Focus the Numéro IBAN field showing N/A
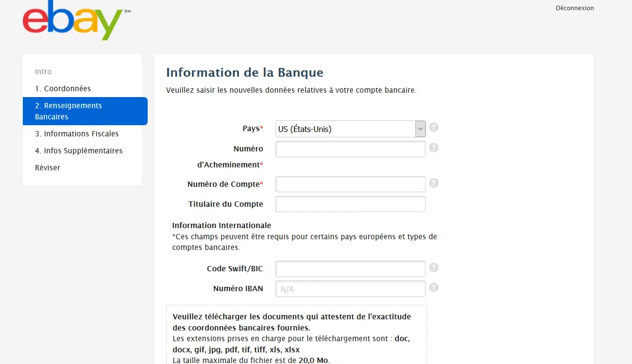This screenshot has height=364, width=632. (350, 289)
